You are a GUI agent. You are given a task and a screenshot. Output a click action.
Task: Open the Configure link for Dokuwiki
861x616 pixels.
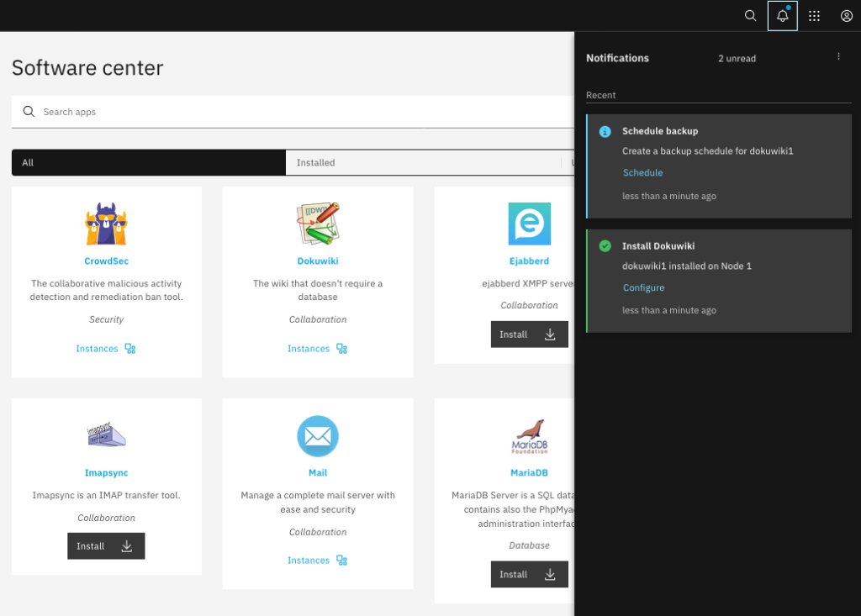pyautogui.click(x=643, y=287)
